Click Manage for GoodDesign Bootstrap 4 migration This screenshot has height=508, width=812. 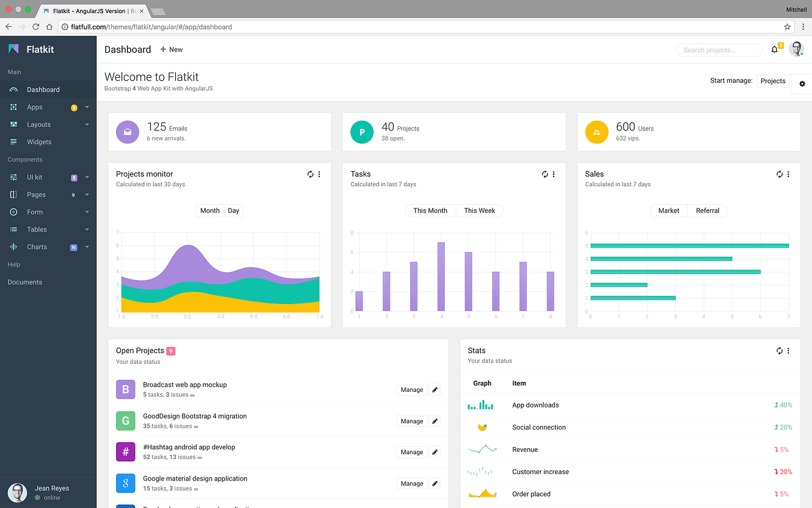point(412,421)
